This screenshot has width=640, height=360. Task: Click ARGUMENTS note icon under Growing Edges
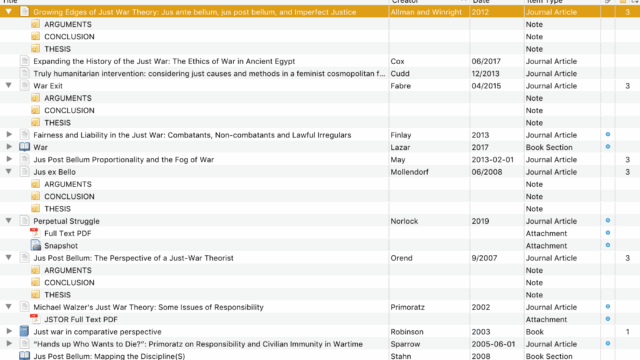(36, 24)
